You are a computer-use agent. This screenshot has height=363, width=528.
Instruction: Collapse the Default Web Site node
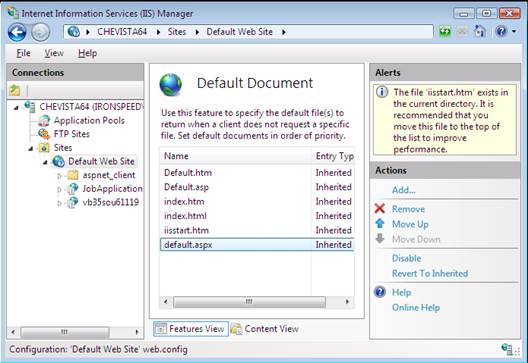point(45,162)
